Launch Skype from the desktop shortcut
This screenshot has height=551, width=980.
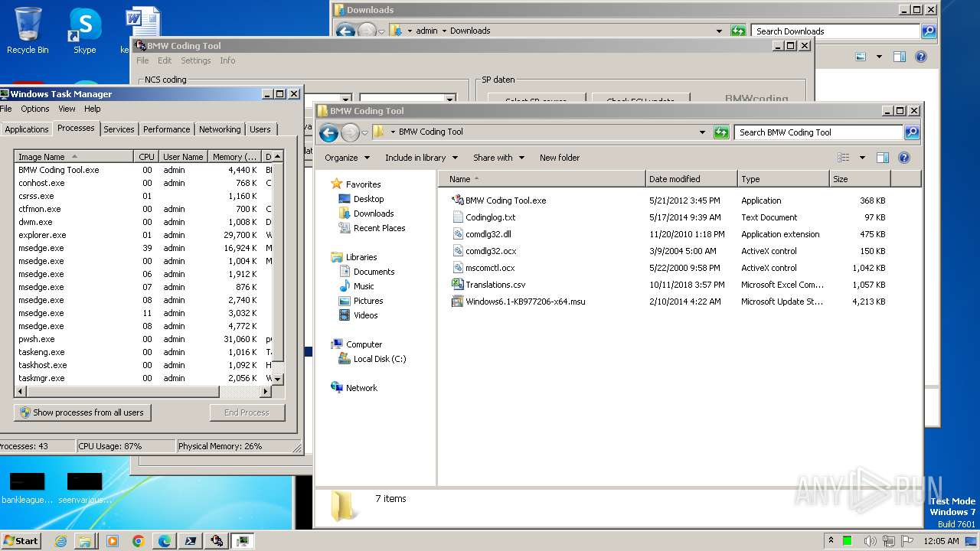point(84,31)
